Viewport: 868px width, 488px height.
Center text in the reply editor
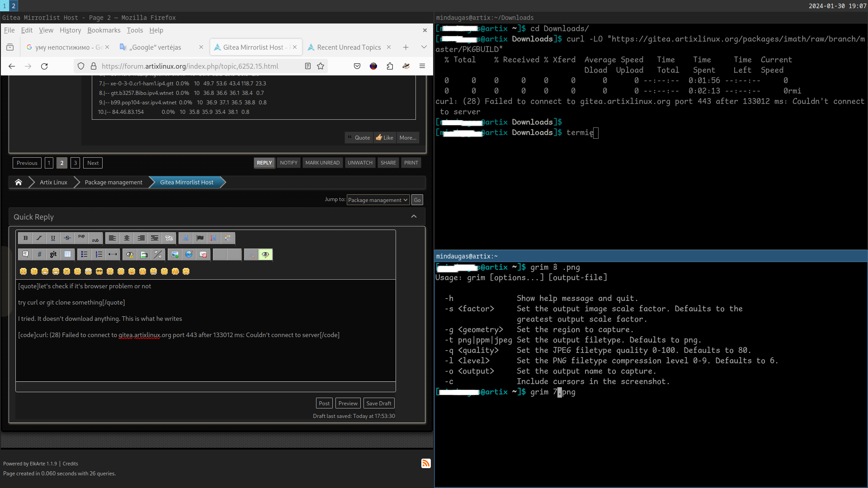pyautogui.click(x=127, y=238)
